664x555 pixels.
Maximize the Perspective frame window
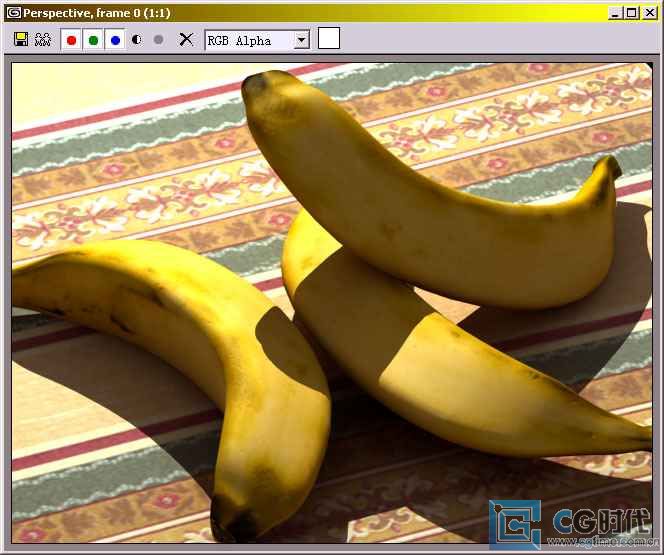[x=631, y=13]
